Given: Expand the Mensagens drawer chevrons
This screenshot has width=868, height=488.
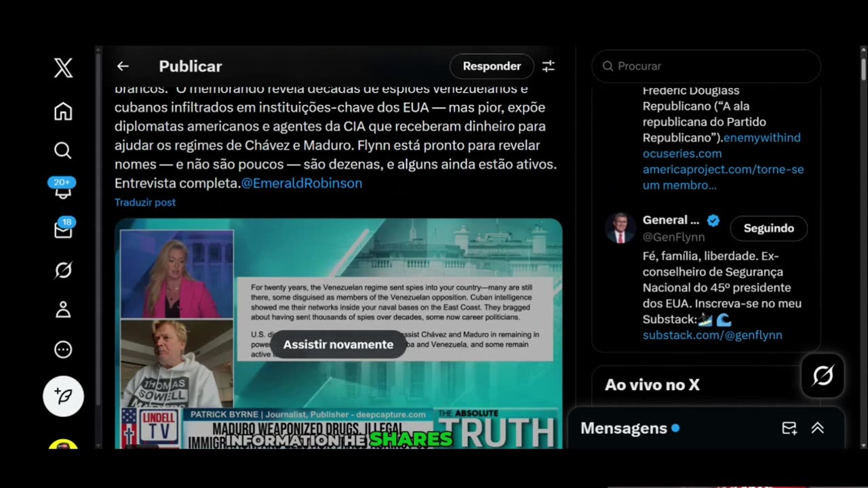Looking at the screenshot, I should pos(818,428).
